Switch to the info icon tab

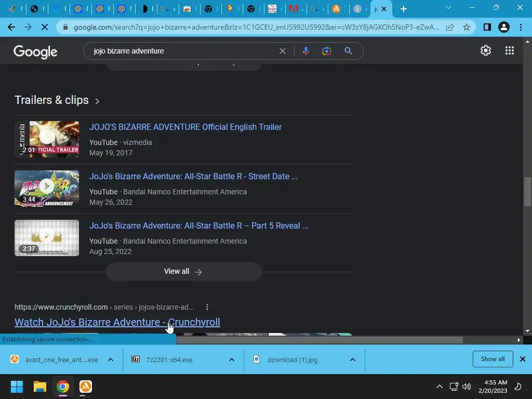pyautogui.click(x=357, y=9)
